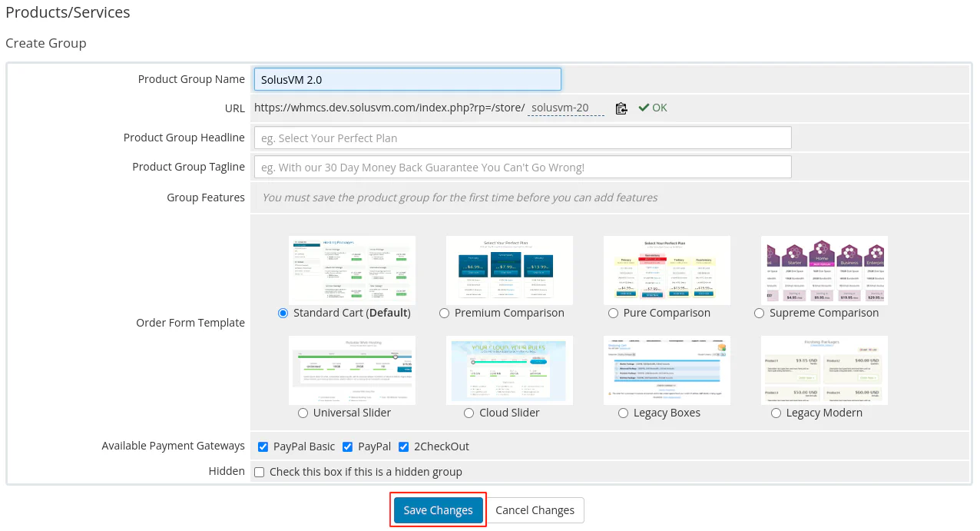
Task: Click the Cancel Changes button
Action: [535, 509]
